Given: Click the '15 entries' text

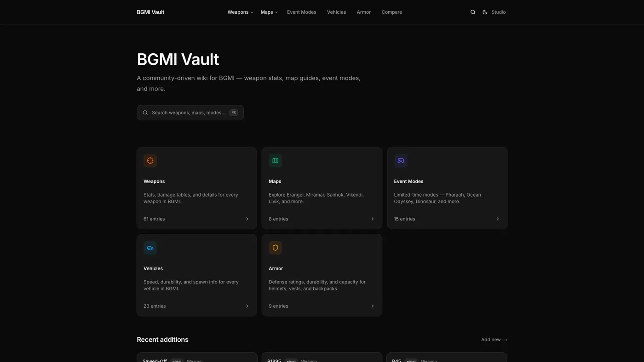Looking at the screenshot, I should pos(404,219).
